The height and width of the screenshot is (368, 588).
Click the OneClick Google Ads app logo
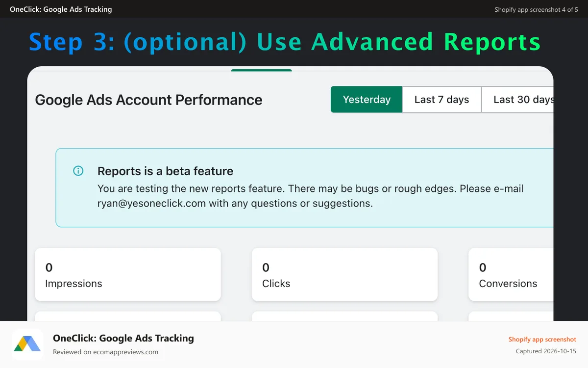click(27, 344)
